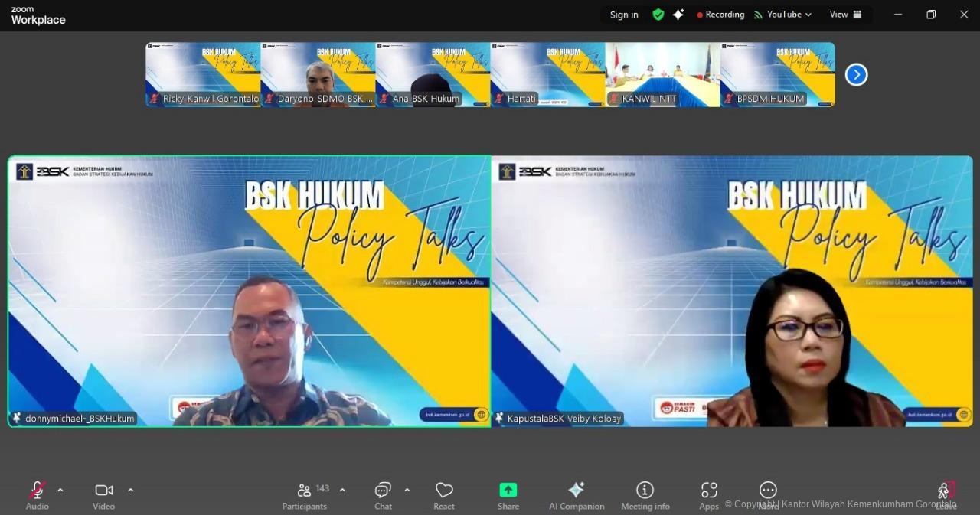Expand the Participants options caret
Screen dimensions: 980x515
click(342, 490)
